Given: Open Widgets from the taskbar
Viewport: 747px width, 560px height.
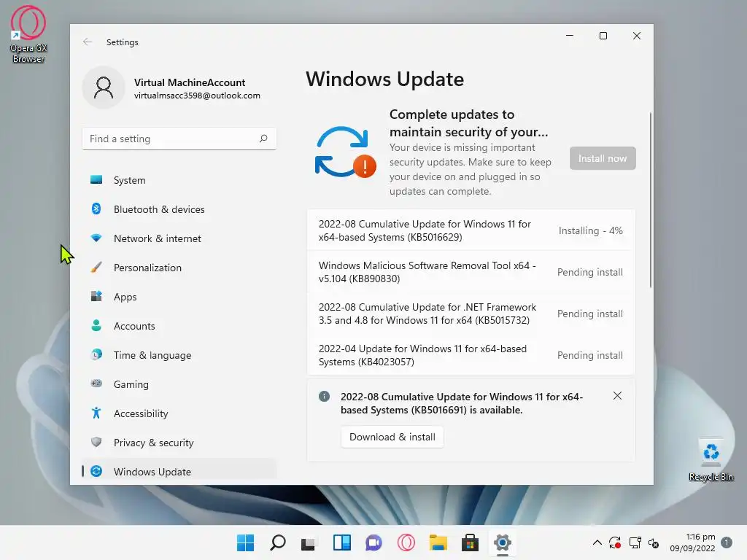Looking at the screenshot, I should coord(341,542).
